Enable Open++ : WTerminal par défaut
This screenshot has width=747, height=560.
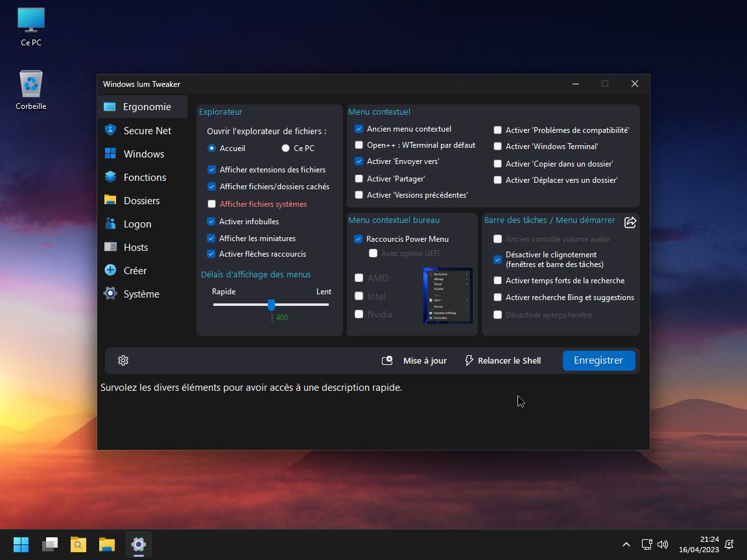tap(359, 145)
